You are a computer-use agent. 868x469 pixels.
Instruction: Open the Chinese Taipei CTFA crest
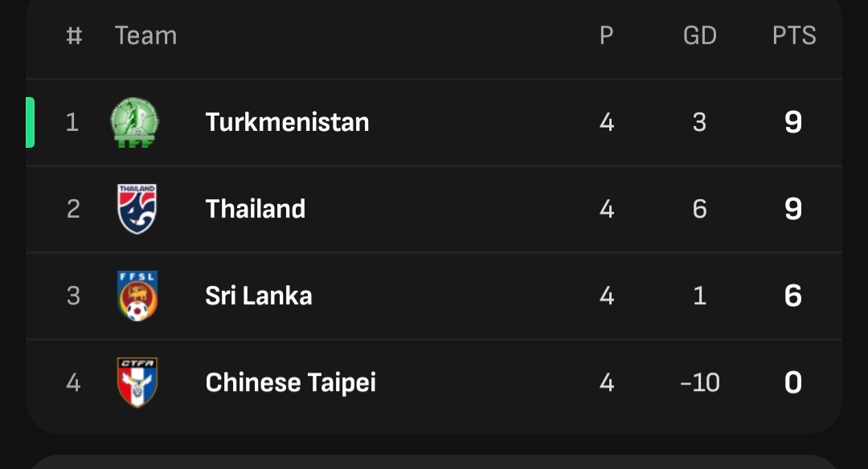(137, 382)
